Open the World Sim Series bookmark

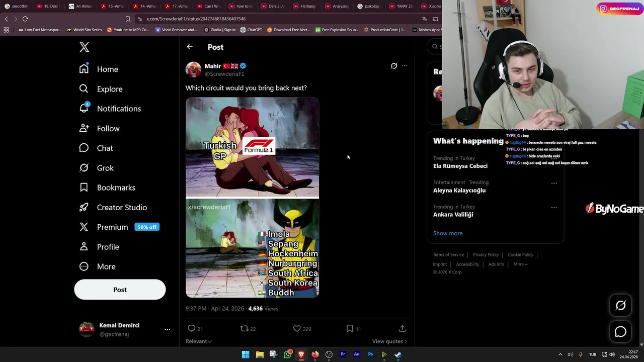pos(85,30)
